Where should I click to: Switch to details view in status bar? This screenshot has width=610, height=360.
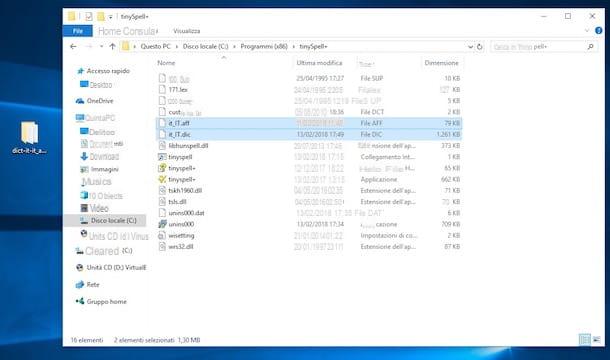[x=584, y=340]
